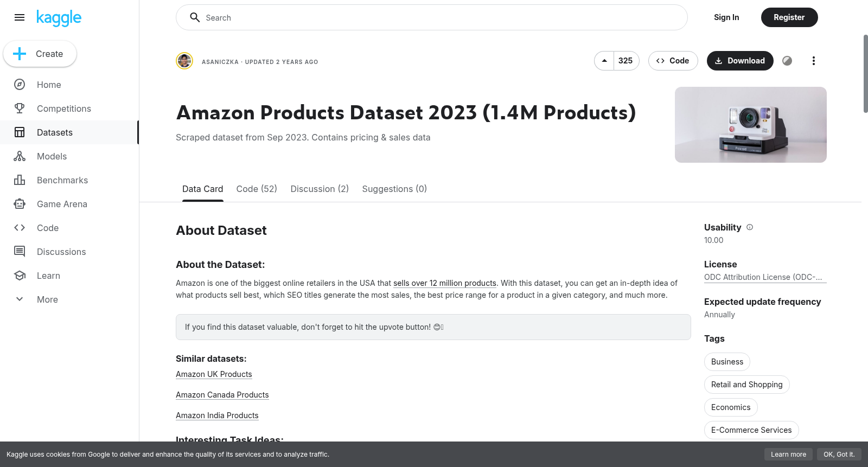The height and width of the screenshot is (467, 868).
Task: Click the Kaggle logo
Action: [59, 18]
